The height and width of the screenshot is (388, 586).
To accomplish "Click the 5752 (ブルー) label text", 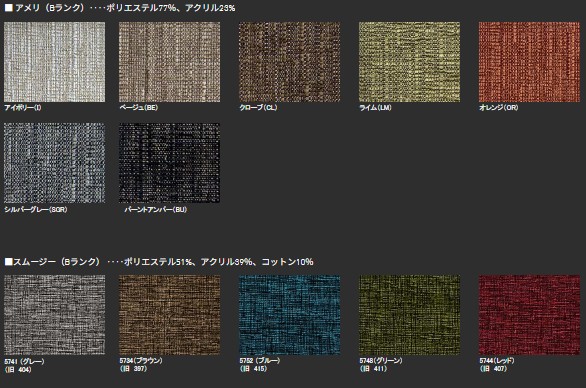I will (260, 361).
